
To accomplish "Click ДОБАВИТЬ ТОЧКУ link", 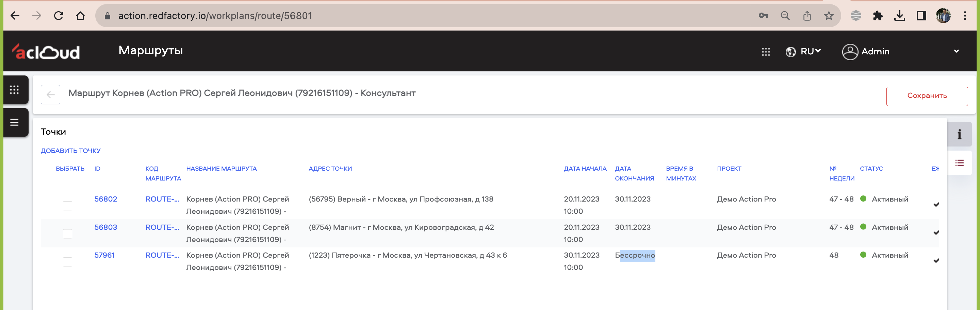I will coord(70,151).
